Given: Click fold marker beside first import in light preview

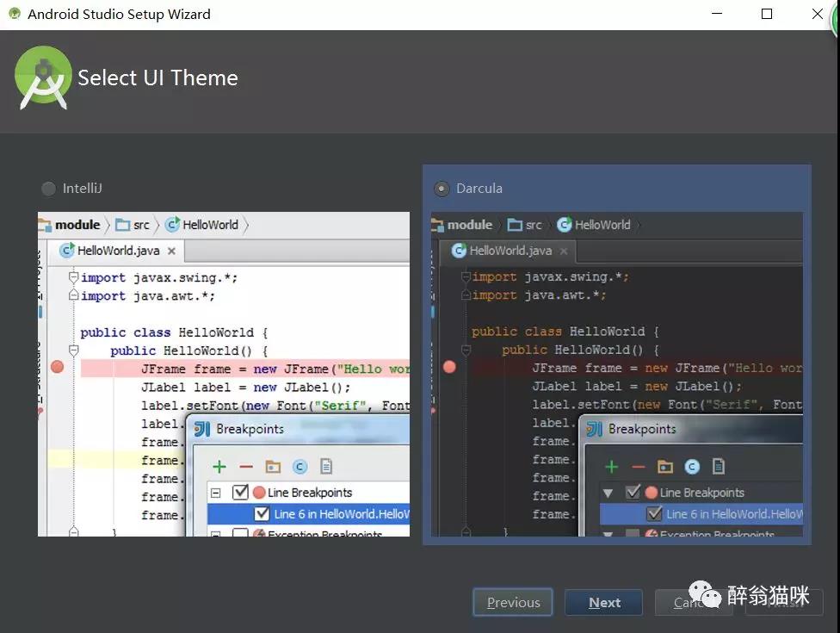Looking at the screenshot, I should (73, 277).
